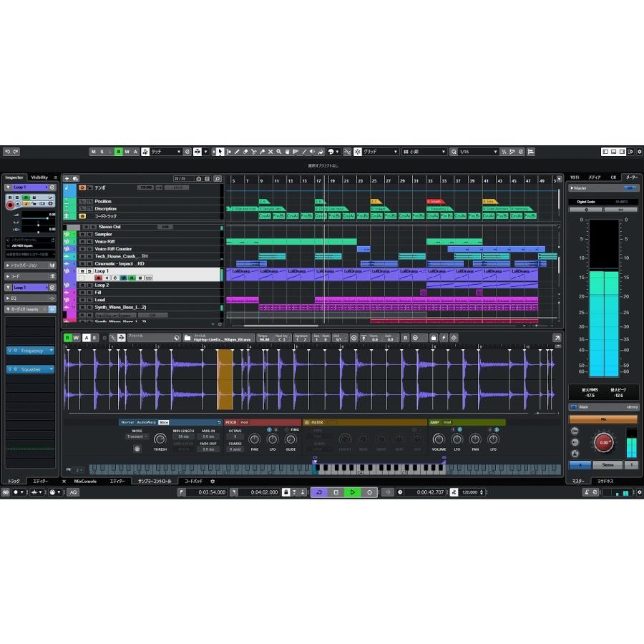Open the MixConsole tab in lower zone
Image resolution: width=644 pixels, height=644 pixels.
(x=85, y=482)
